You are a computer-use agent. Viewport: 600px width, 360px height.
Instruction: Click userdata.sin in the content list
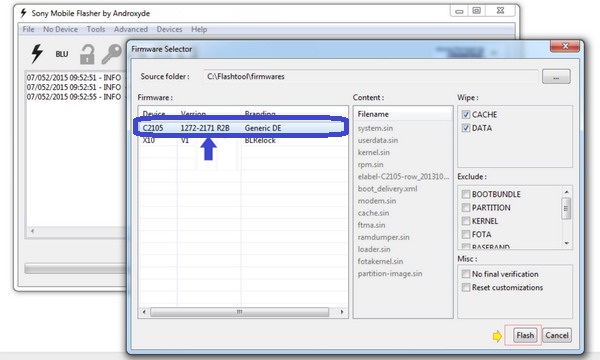pyautogui.click(x=378, y=140)
